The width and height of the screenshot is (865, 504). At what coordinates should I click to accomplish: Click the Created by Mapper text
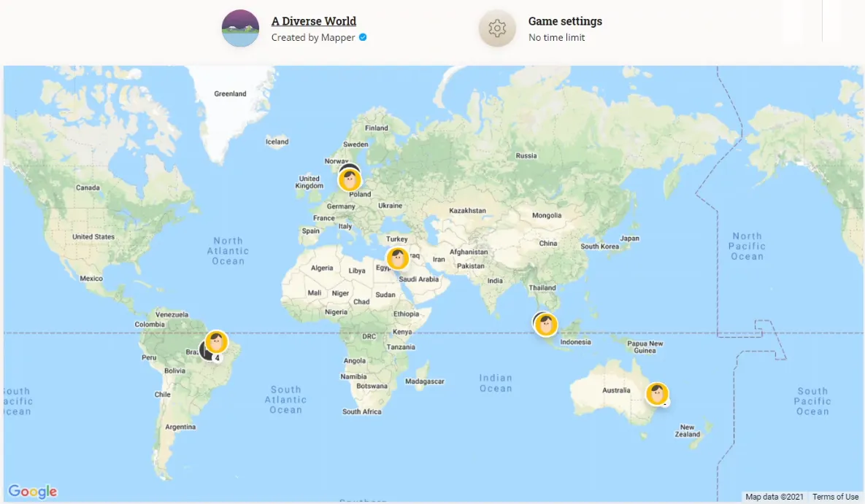click(313, 37)
